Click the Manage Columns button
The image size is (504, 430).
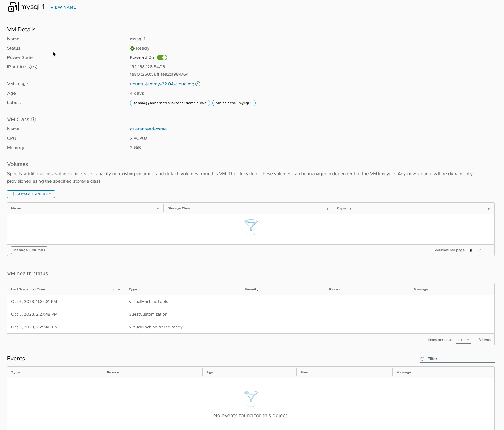(x=29, y=250)
